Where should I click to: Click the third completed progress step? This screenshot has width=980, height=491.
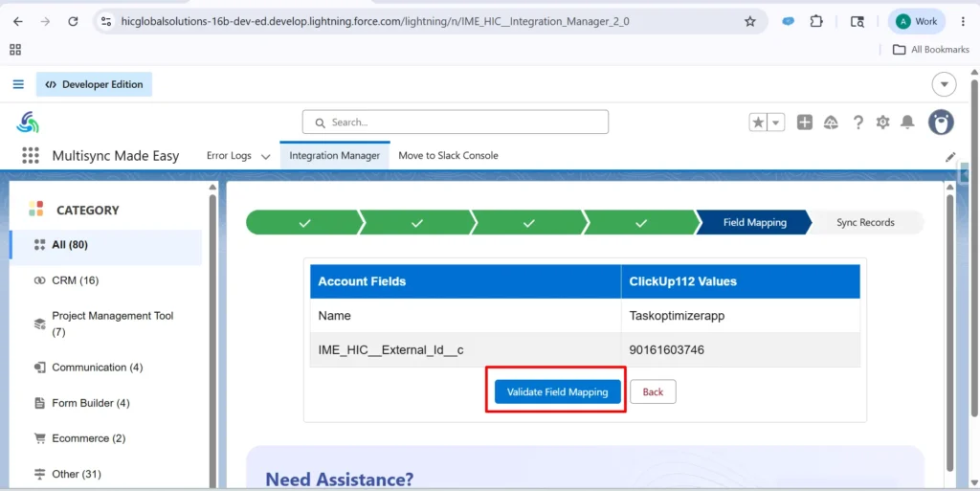(528, 222)
